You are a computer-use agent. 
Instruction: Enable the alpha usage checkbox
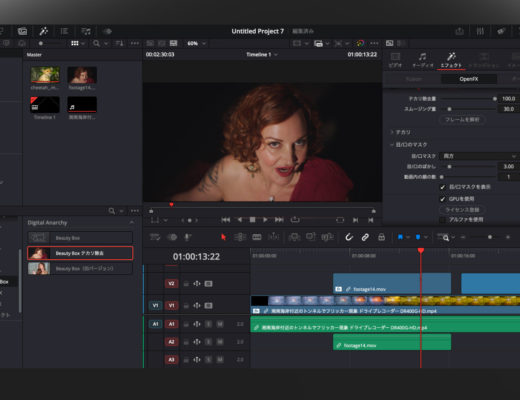(x=442, y=220)
